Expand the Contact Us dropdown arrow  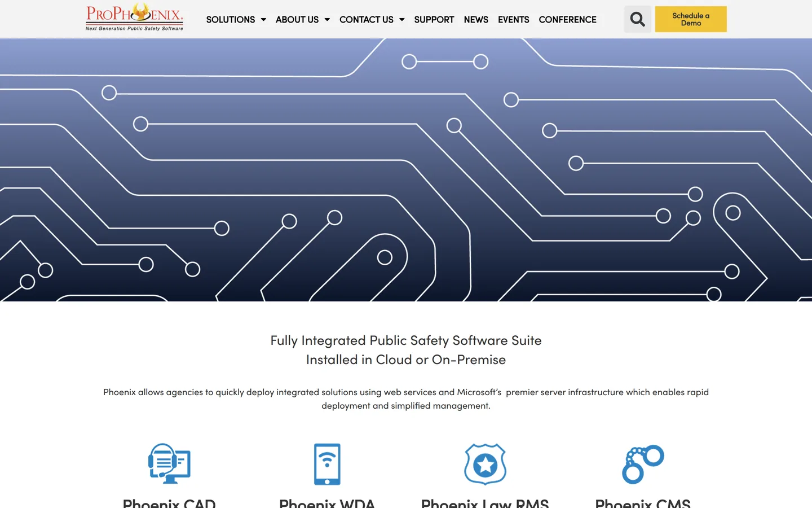pos(402,20)
